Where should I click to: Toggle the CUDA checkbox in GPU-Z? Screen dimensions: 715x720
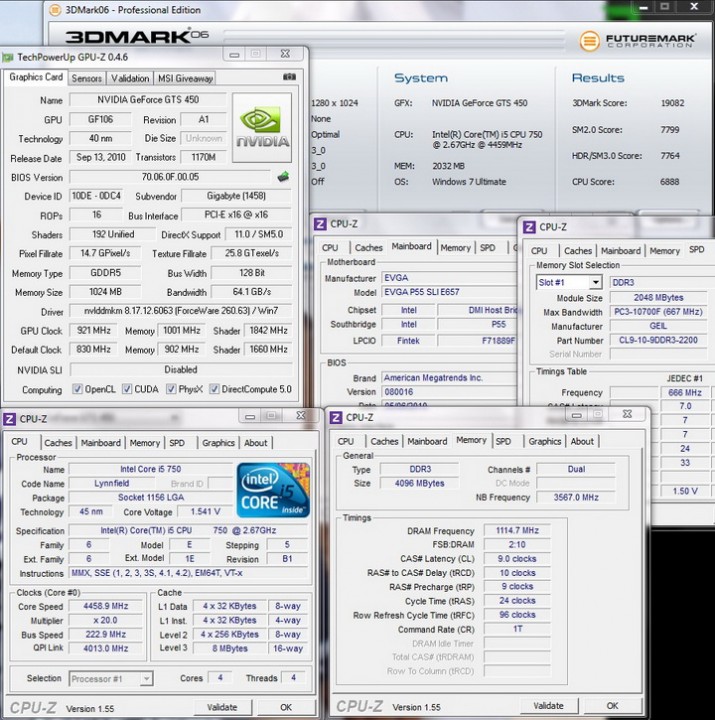127,389
